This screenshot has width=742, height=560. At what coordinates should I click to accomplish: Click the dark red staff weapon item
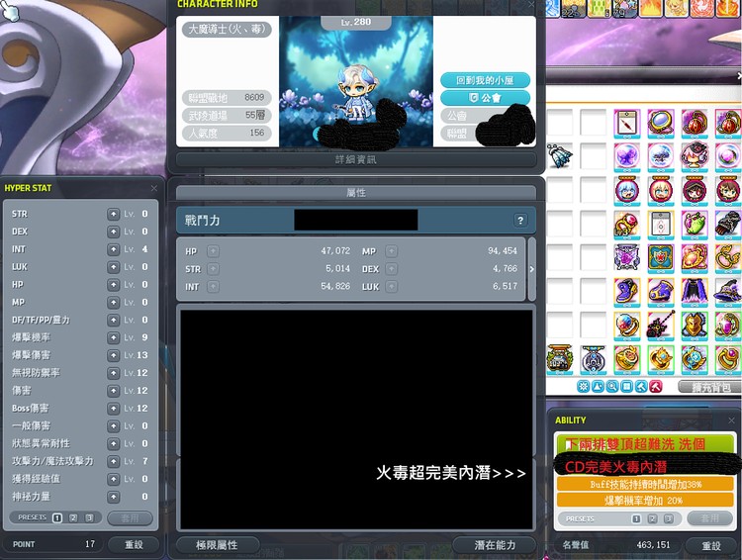point(661,325)
